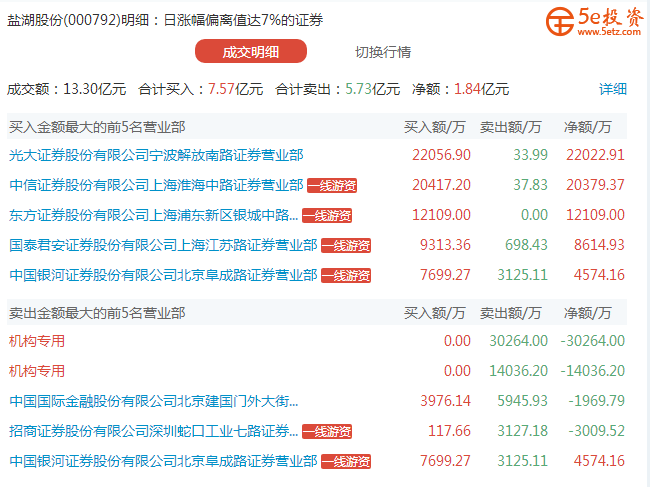Click the net amount 22022.91
650x487 pixels.
595,155
